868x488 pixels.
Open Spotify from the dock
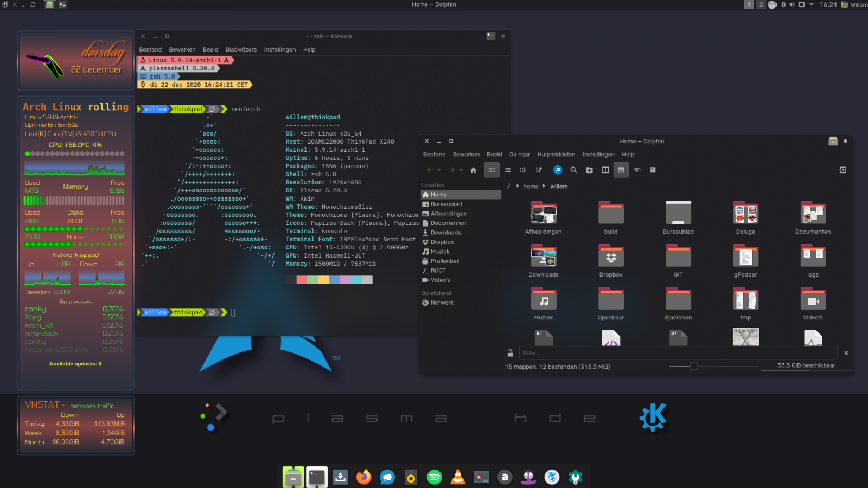434,477
